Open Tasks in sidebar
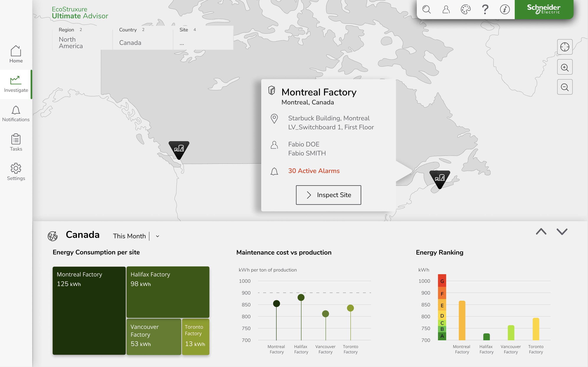The height and width of the screenshot is (367, 588). point(16,143)
